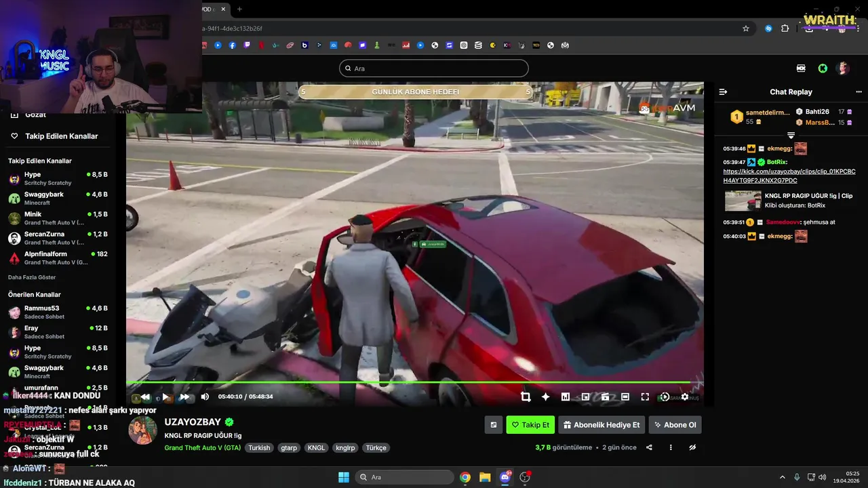Screen dimensions: 868x488
Task: Toggle the crossed-out eye visibility icon
Action: [x=692, y=447]
